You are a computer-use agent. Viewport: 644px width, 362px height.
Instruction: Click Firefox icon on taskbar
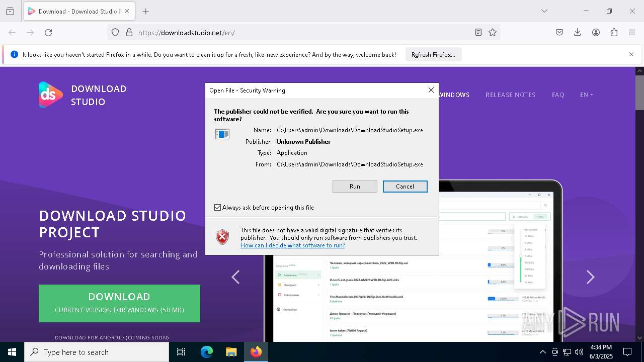click(256, 352)
